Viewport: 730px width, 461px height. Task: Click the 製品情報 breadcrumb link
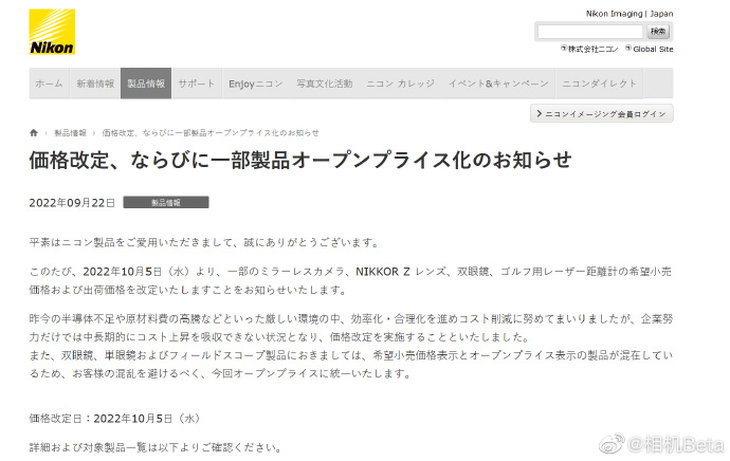pyautogui.click(x=70, y=133)
